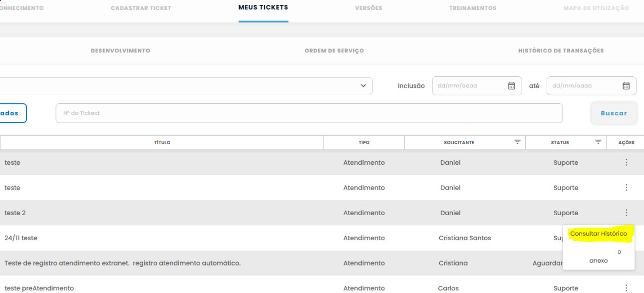The height and width of the screenshot is (293, 644).
Task: Click filter icon in Status column header
Action: pyautogui.click(x=598, y=142)
